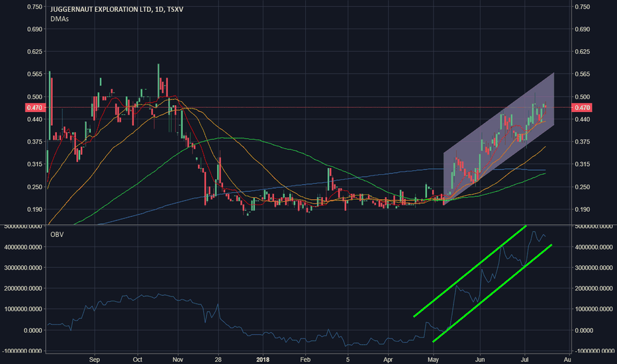Click 0.315 on the left price axis
This screenshot has width=617, height=364.
pyautogui.click(x=34, y=164)
